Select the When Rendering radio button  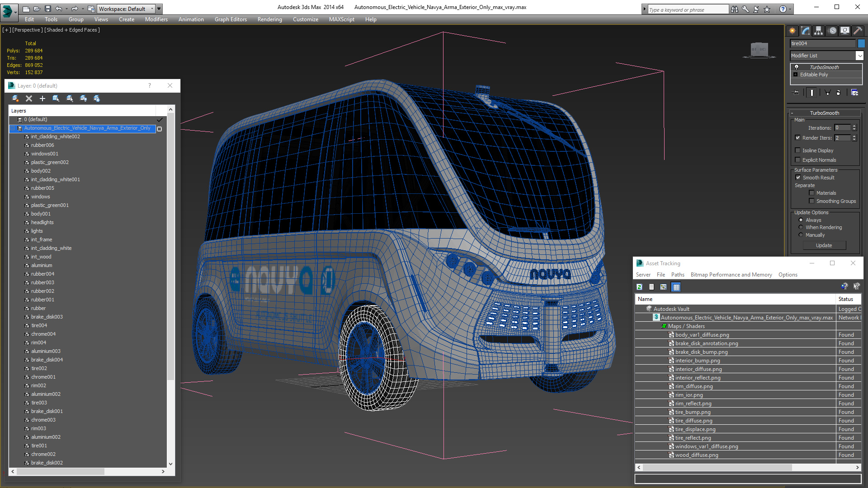(801, 227)
